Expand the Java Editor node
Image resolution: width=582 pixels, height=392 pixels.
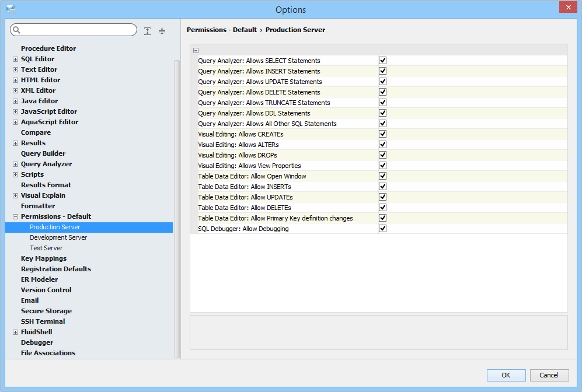tap(15, 101)
